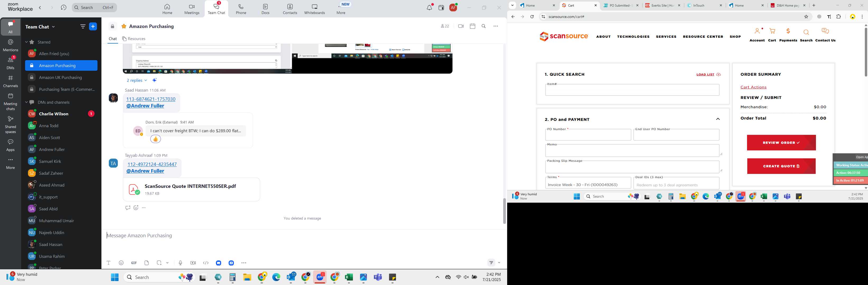Open the Team Chat filter icon
Viewport: 868px width, 285px height.
(x=83, y=27)
